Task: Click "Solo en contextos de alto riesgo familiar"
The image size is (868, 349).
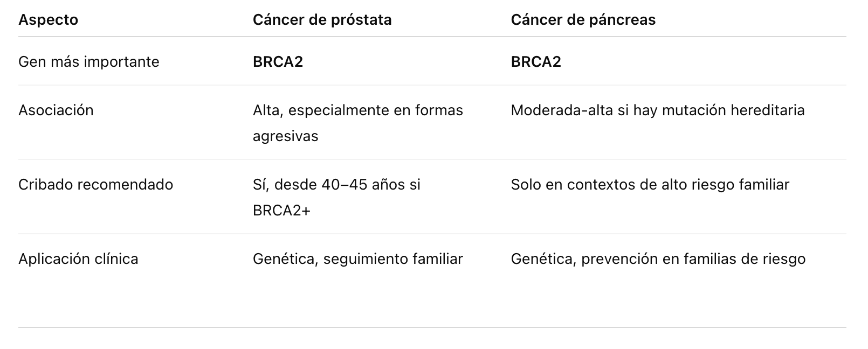Action: pyautogui.click(x=650, y=185)
